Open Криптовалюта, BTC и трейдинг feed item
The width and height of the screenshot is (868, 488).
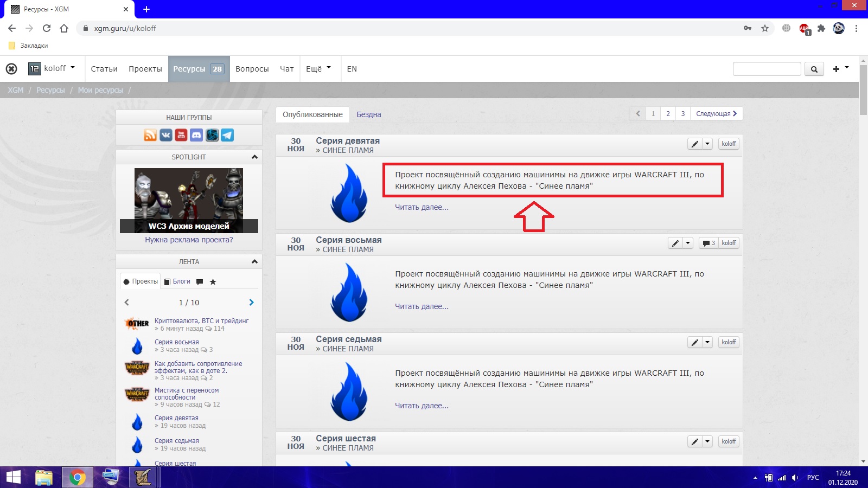201,321
